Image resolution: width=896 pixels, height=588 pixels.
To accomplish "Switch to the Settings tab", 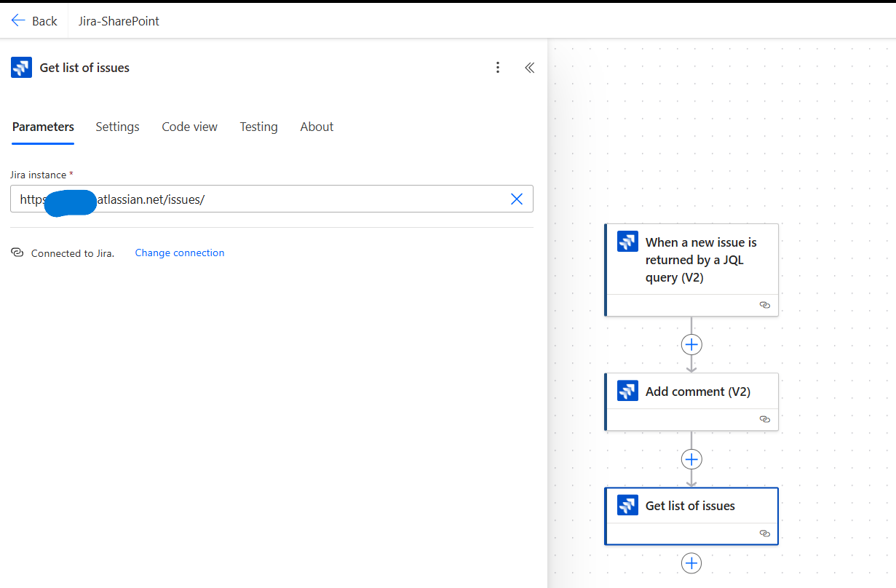I will (117, 127).
